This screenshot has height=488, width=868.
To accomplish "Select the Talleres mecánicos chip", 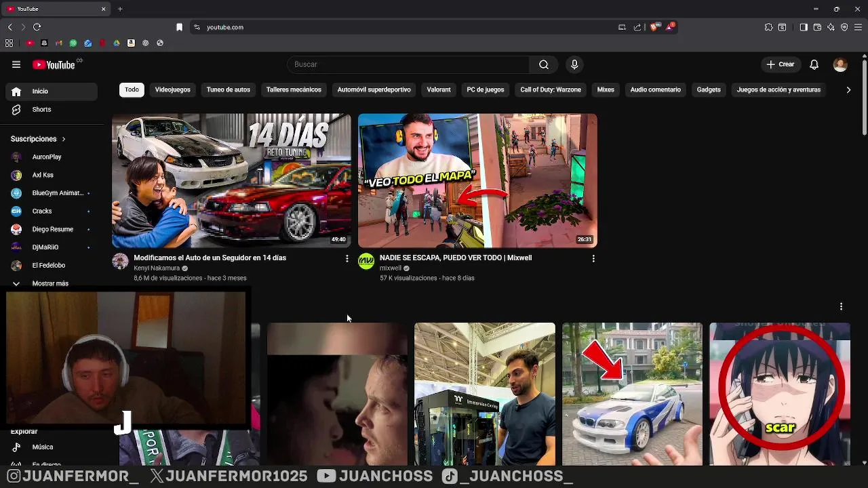I will [x=294, y=89].
